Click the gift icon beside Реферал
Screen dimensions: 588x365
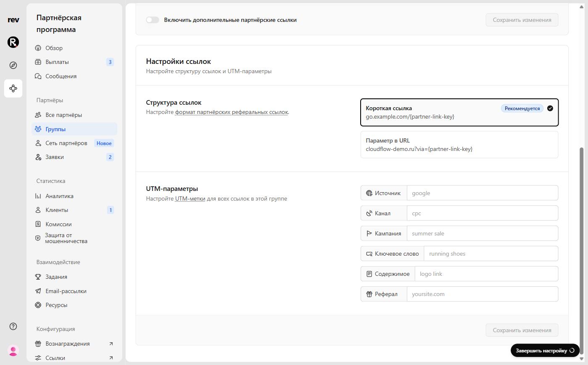tap(369, 294)
